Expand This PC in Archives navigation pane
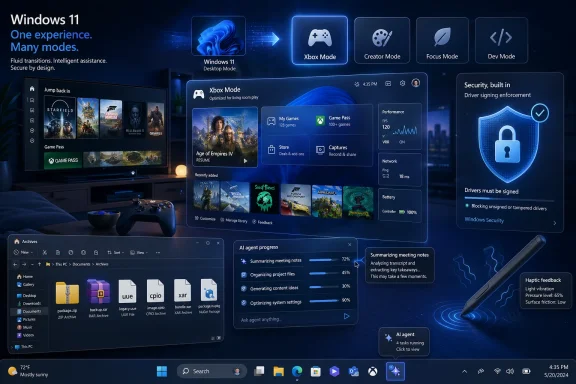The image size is (576, 384). coord(12,347)
